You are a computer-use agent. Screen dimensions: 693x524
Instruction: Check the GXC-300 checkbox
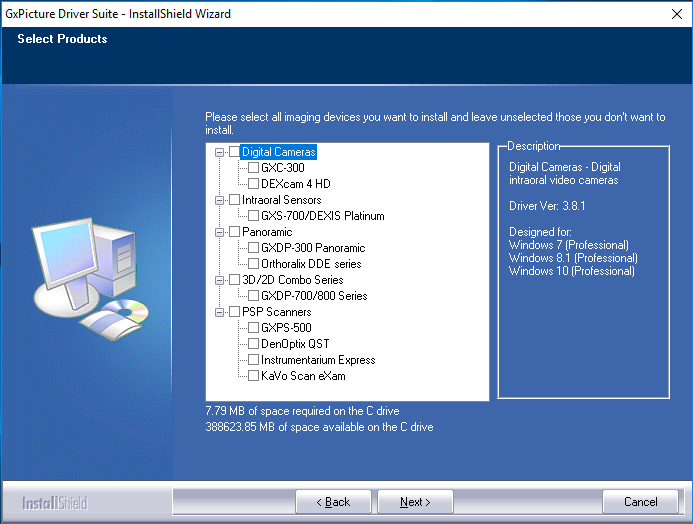(x=253, y=168)
